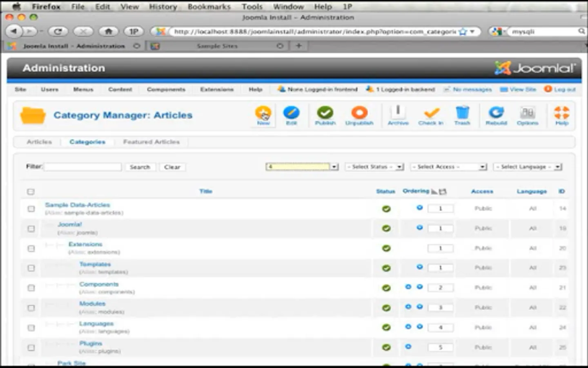Click the Publish toolbar icon
Viewport: 588px width, 368px height.
point(325,115)
